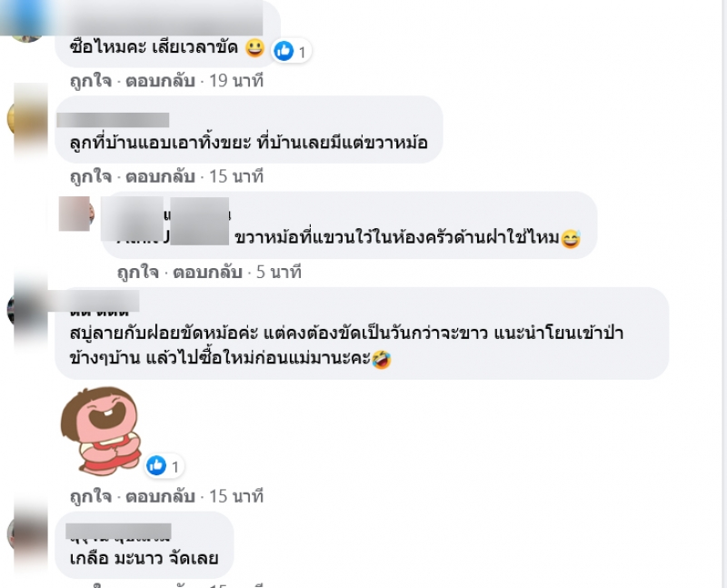Open the 15 นาที timestamp under the sticker
This screenshot has width=727, height=588.
[236, 496]
